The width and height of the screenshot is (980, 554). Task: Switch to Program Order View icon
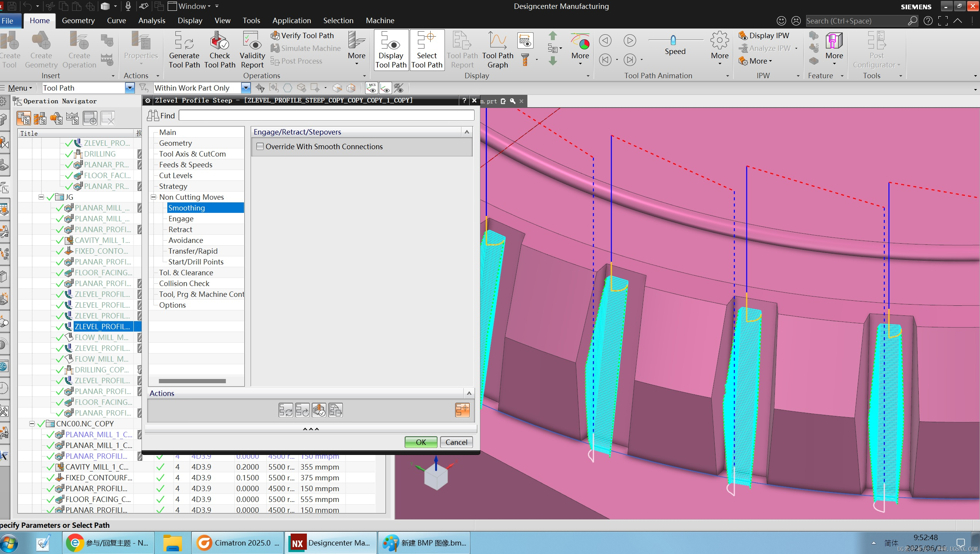24,118
